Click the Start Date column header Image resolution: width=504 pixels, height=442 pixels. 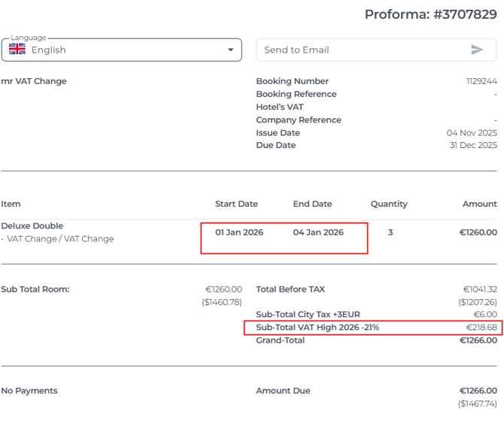[236, 204]
